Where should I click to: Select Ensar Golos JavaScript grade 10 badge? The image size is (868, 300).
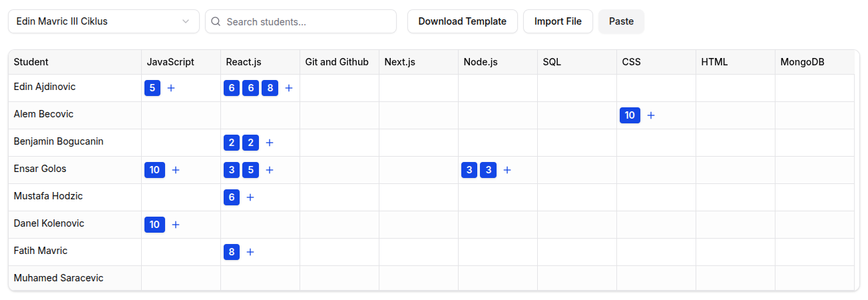154,170
